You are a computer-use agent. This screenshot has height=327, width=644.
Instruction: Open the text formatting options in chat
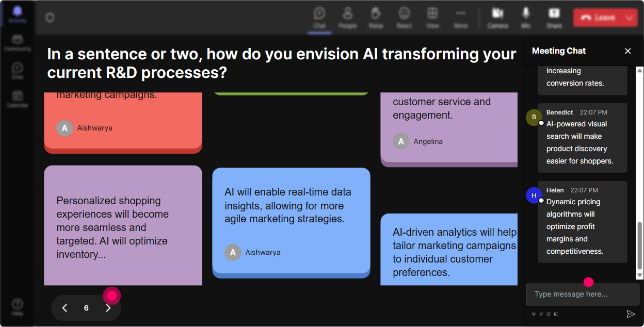point(534,314)
